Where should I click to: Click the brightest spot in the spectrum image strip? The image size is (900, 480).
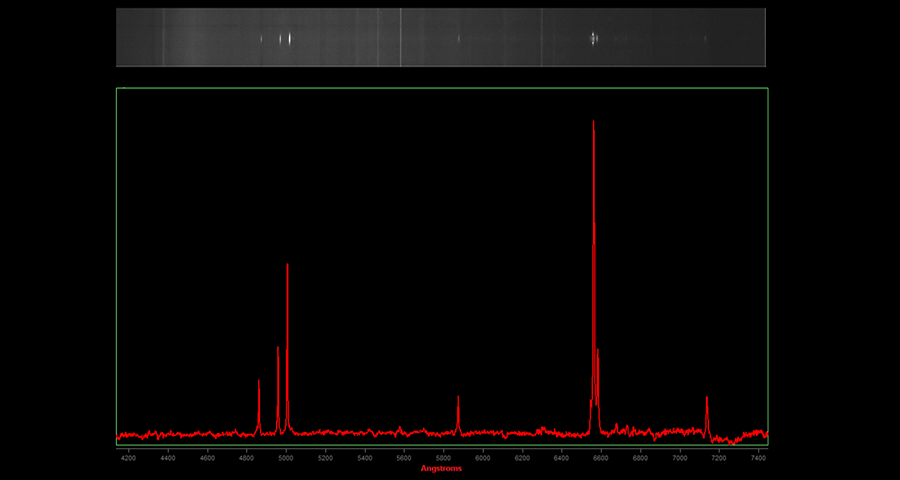pos(593,38)
